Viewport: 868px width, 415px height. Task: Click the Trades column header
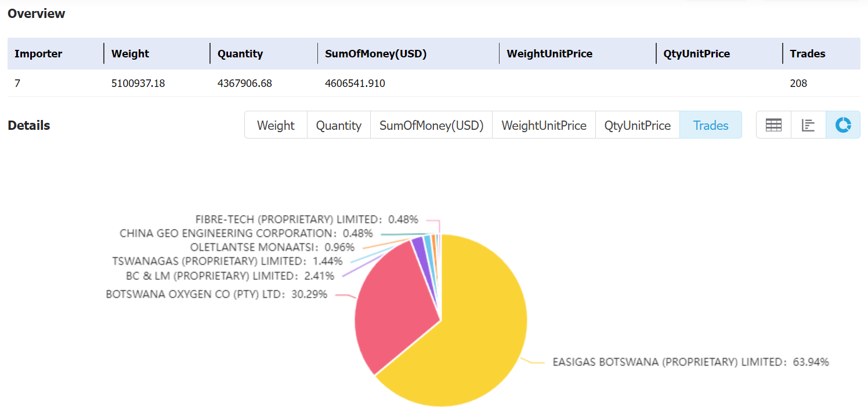coord(808,54)
